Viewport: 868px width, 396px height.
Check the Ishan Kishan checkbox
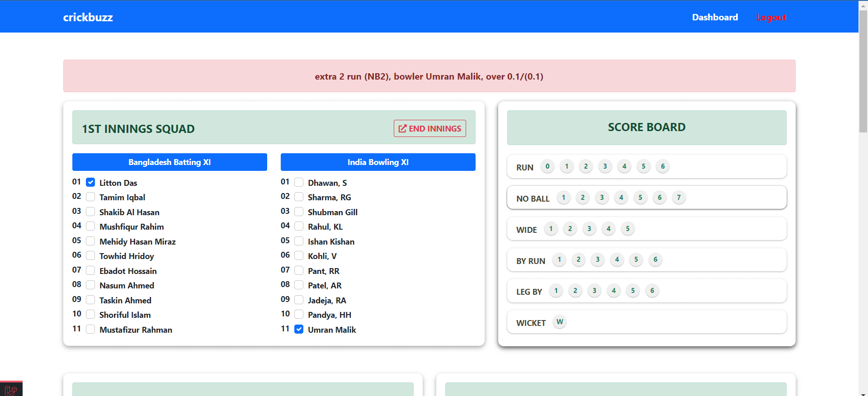(x=299, y=241)
